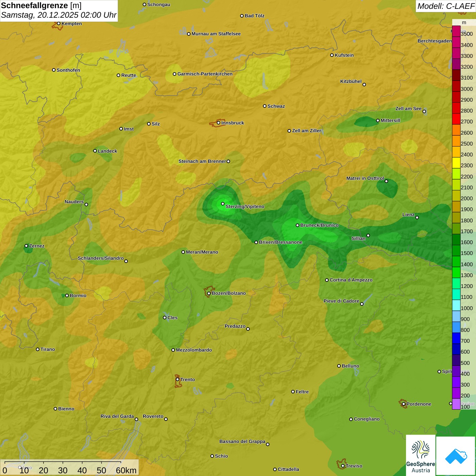
Task: Click the Innsbruck city marker
Action: (219, 123)
